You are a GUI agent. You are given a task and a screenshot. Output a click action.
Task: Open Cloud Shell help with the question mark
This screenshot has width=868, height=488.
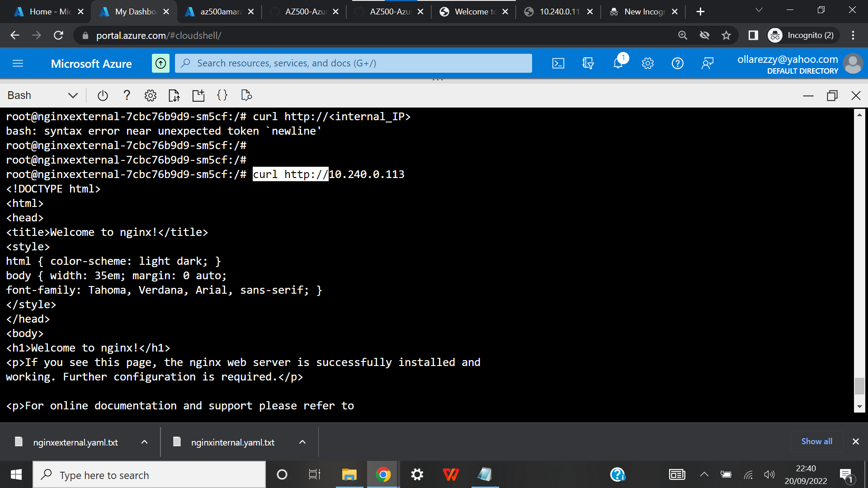click(x=127, y=95)
